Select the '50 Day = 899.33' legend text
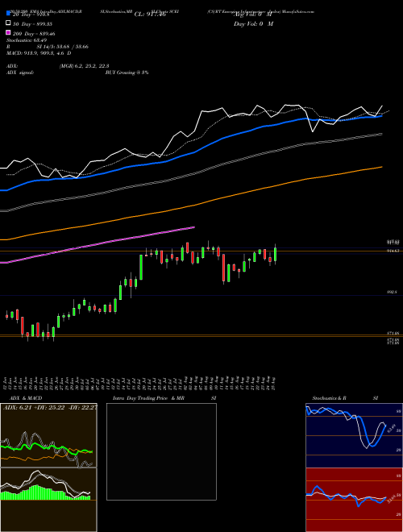 [33, 24]
